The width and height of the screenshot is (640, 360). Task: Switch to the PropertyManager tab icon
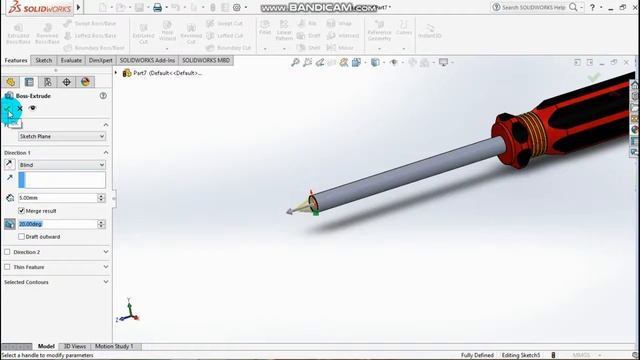click(29, 82)
